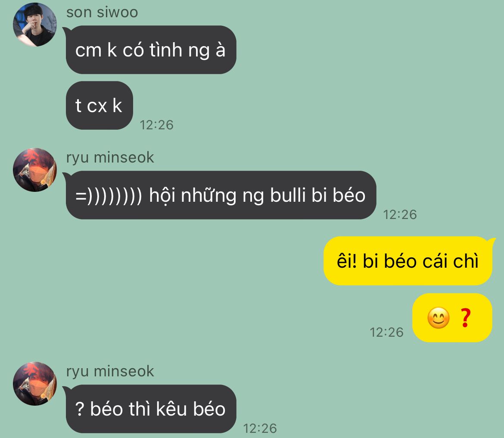Click the 12:26 timestamp beside 't cx k'
Viewport: 504px width, 438px height.
[156, 125]
